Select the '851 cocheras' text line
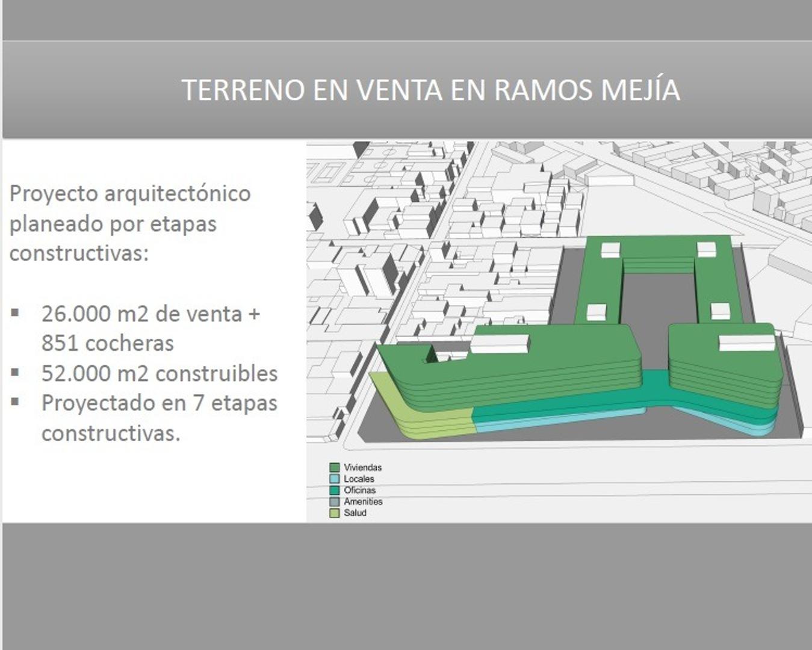Viewport: 812px width, 650px height. point(108,343)
